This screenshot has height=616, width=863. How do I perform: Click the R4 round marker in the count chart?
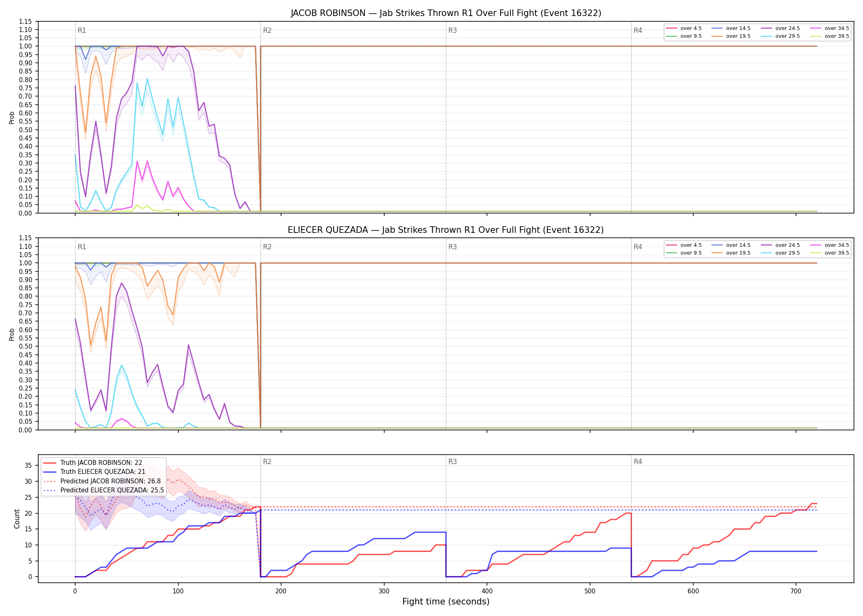click(638, 462)
